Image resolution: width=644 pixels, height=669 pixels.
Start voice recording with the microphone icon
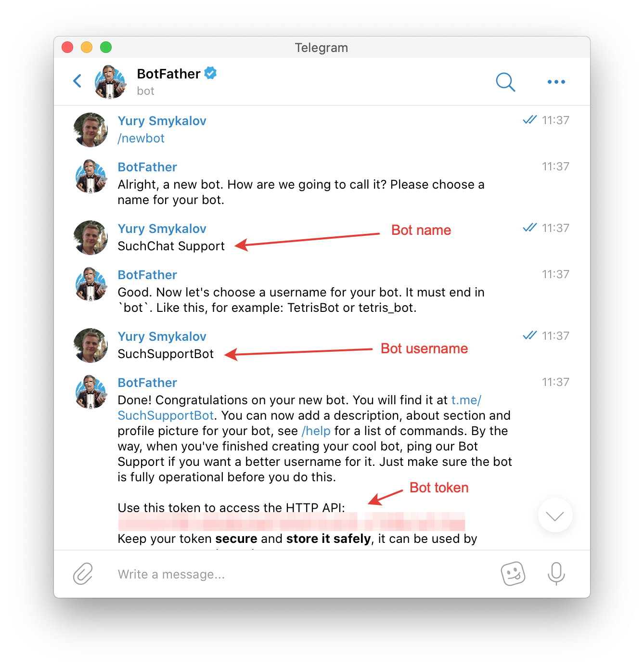[x=556, y=574]
